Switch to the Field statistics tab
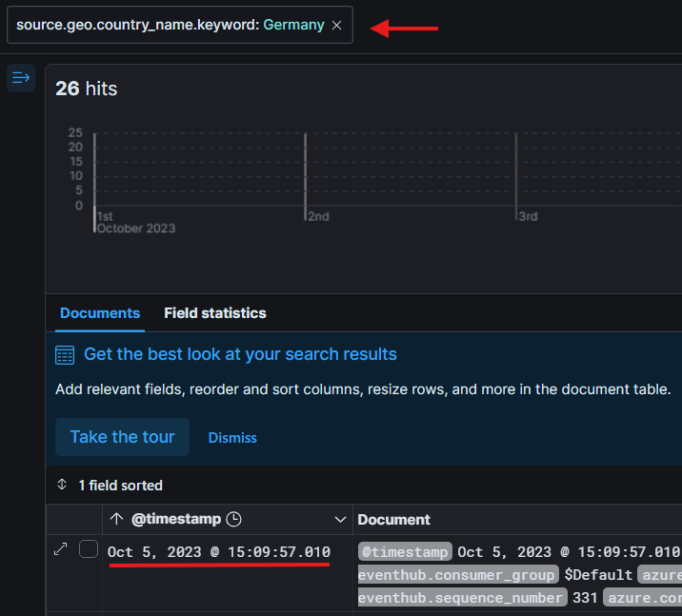 (x=214, y=313)
